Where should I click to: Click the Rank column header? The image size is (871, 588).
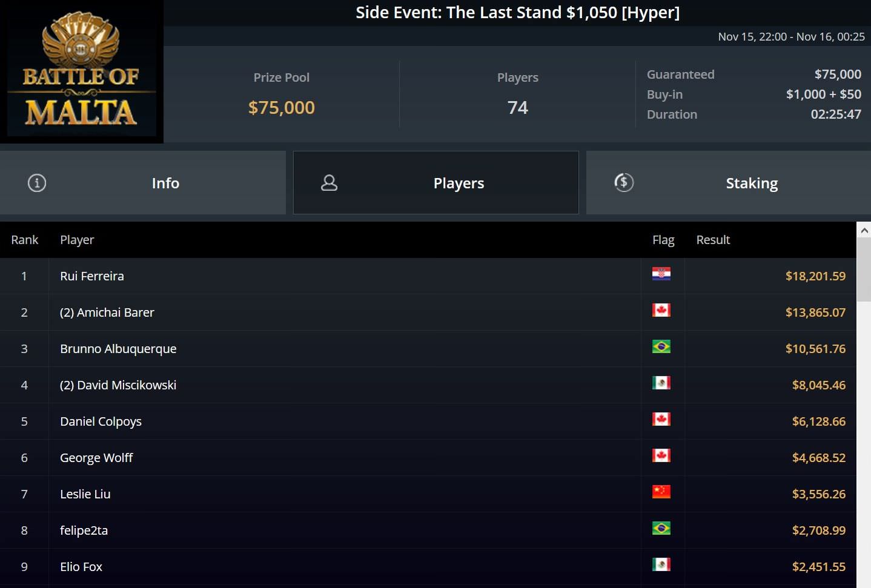(x=25, y=240)
